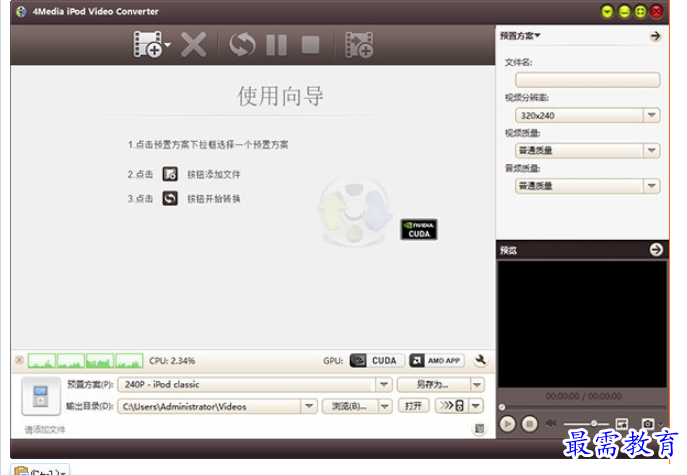687x475 pixels.
Task: Click the transfer-to-iPod device button
Action: pos(452,405)
